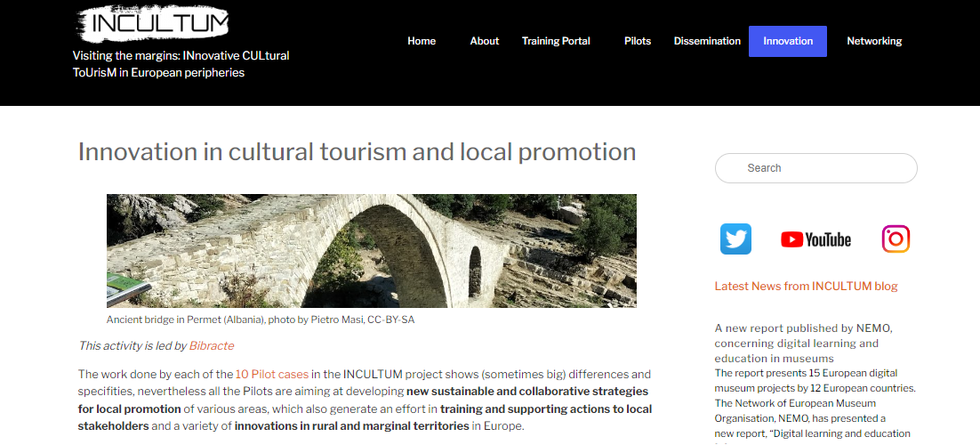Open the Training Portal menu
The width and height of the screenshot is (980, 445).
pos(556,41)
